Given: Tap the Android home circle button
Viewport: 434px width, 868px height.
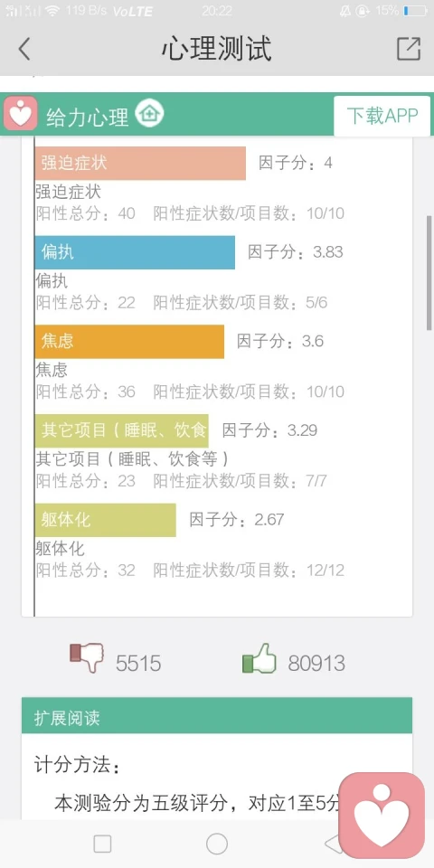Looking at the screenshot, I should pyautogui.click(x=217, y=844).
